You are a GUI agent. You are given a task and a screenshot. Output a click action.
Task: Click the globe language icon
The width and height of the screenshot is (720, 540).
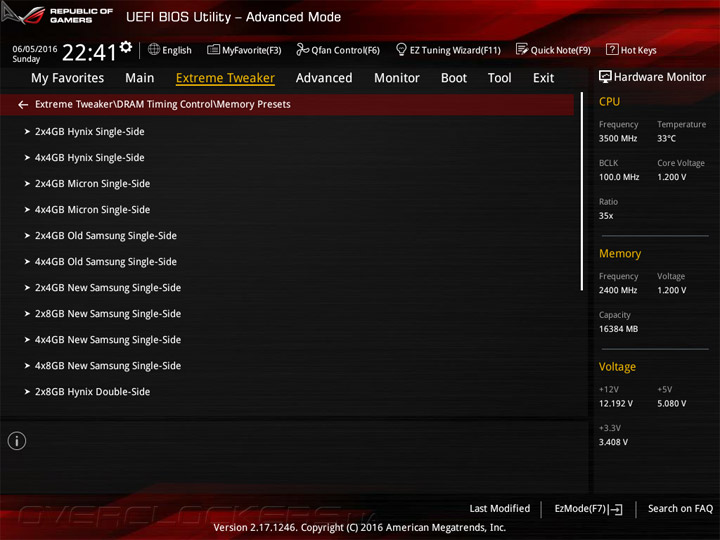coord(154,49)
